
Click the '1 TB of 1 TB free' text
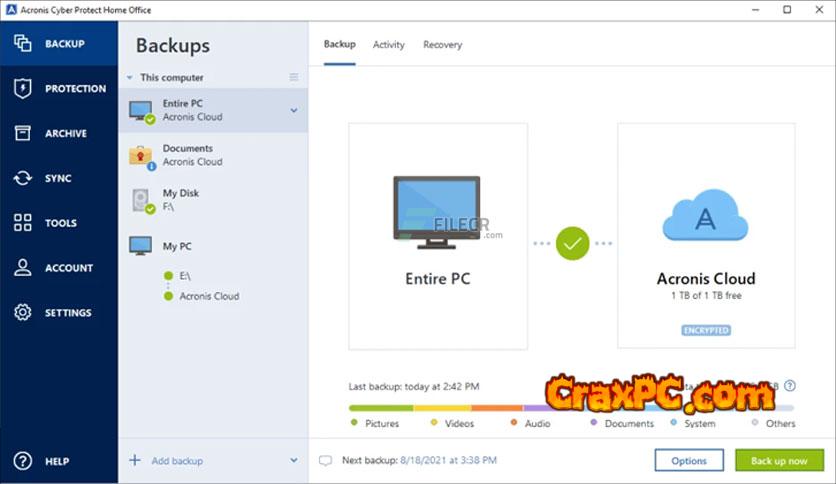[x=706, y=295]
